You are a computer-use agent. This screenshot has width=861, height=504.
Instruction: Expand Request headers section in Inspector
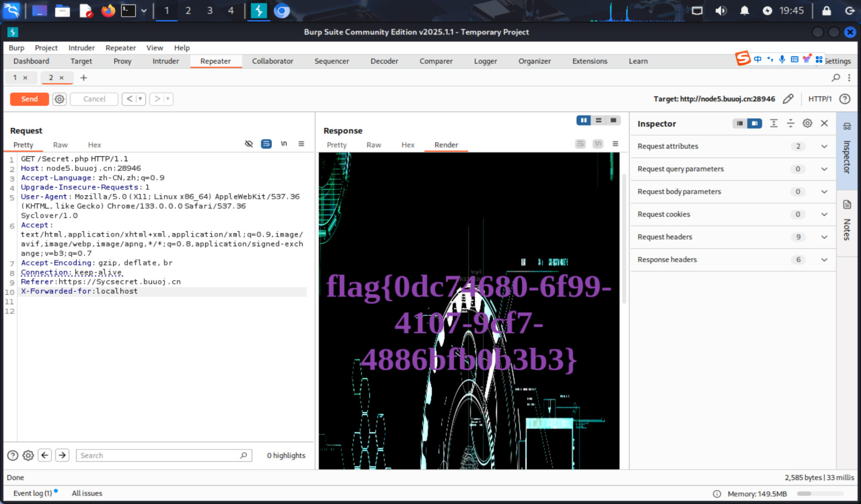coord(824,237)
